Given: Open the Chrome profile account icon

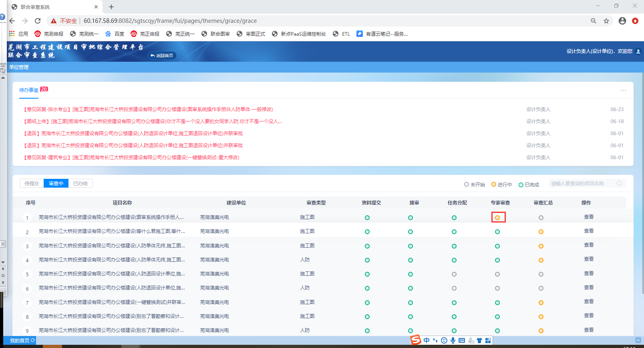Looking at the screenshot, I should [x=622, y=21].
